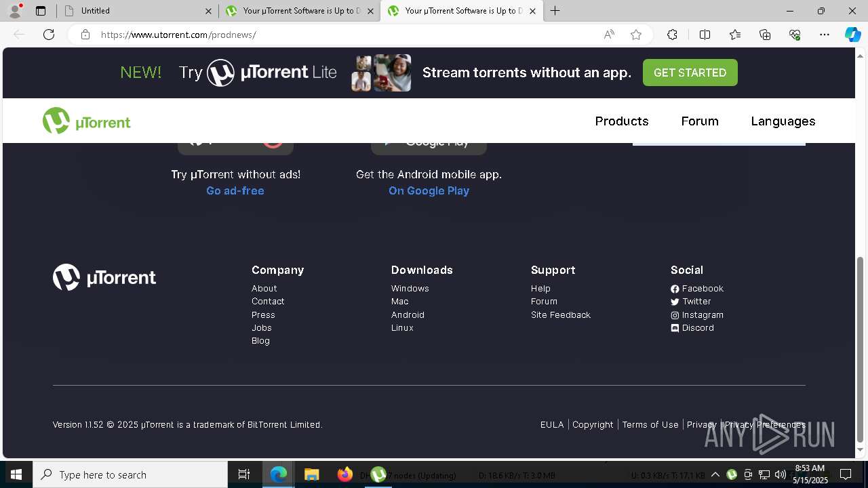Open the Copilot sidebar icon
The height and width of the screenshot is (488, 868).
point(852,35)
